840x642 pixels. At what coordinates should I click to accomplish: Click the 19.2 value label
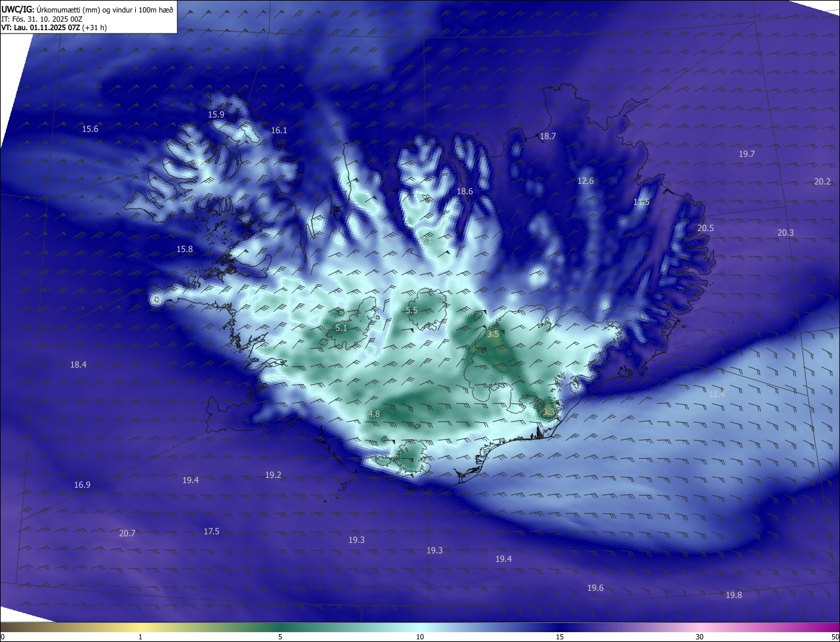[x=273, y=475]
